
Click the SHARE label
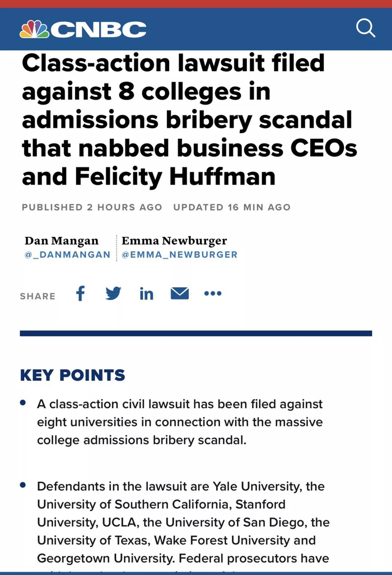[x=38, y=296]
